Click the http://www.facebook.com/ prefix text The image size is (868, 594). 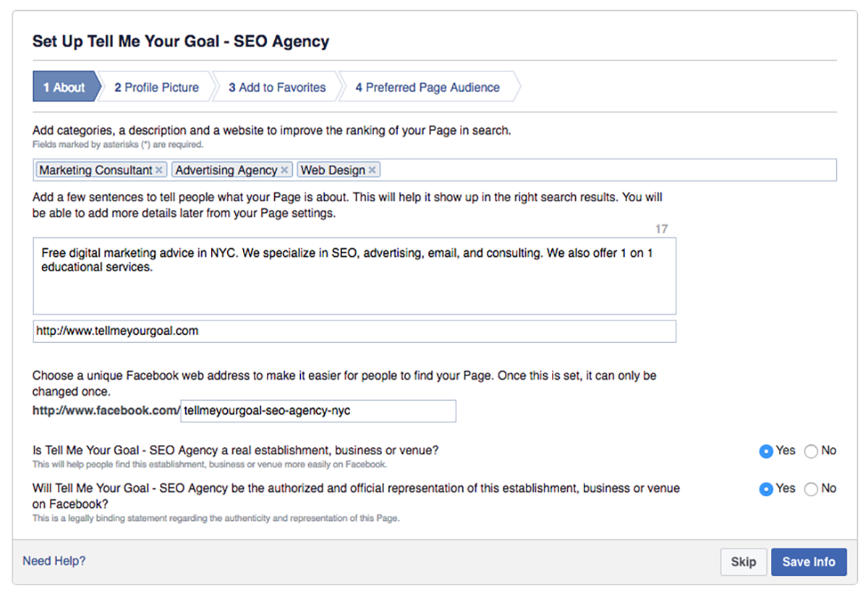[x=106, y=411]
